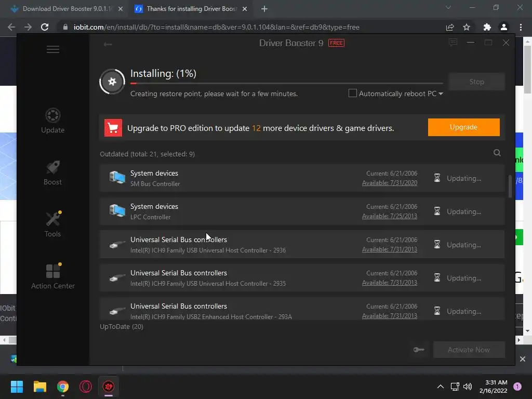The image size is (532, 399).
Task: Click the spinning gear install icon
Action: point(112,82)
